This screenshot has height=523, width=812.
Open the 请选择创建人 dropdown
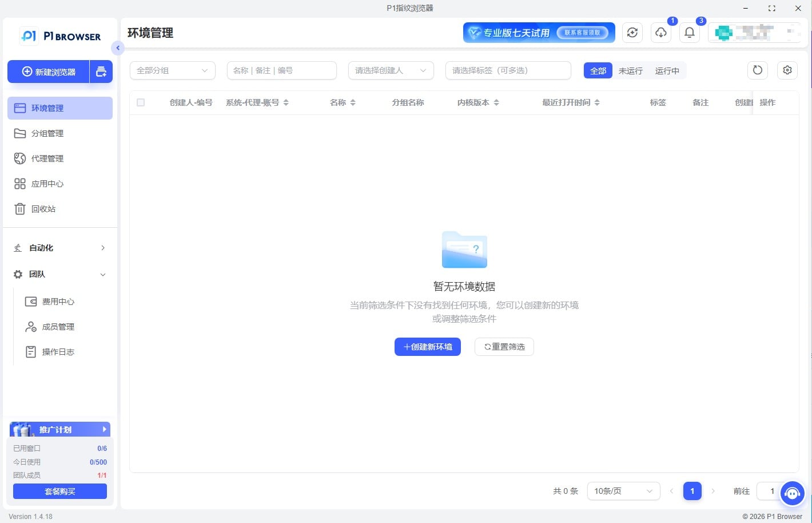pyautogui.click(x=391, y=70)
